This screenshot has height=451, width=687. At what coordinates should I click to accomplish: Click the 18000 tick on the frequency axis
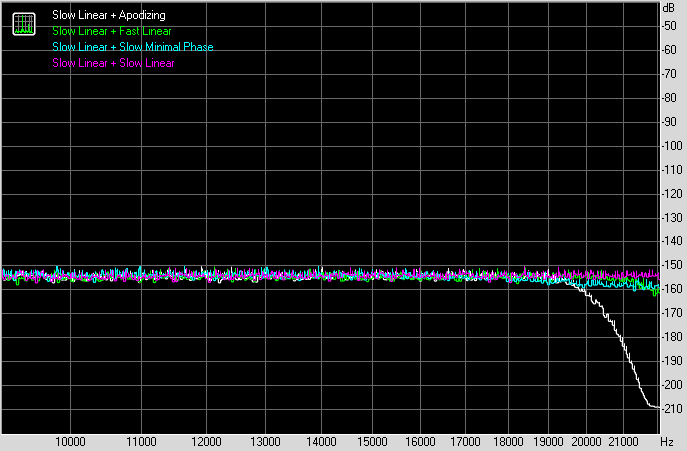pyautogui.click(x=510, y=441)
